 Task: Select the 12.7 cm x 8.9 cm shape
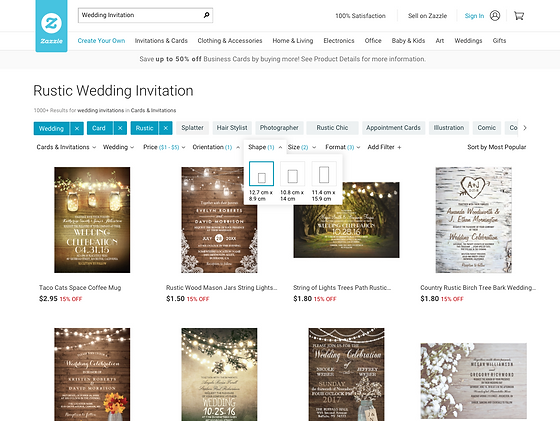tap(261, 174)
